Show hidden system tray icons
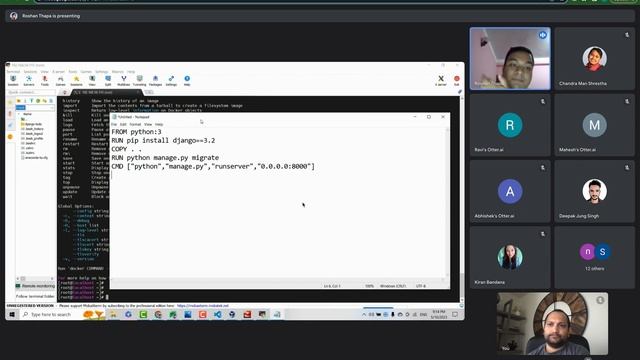The image size is (640, 360). pyautogui.click(x=364, y=314)
